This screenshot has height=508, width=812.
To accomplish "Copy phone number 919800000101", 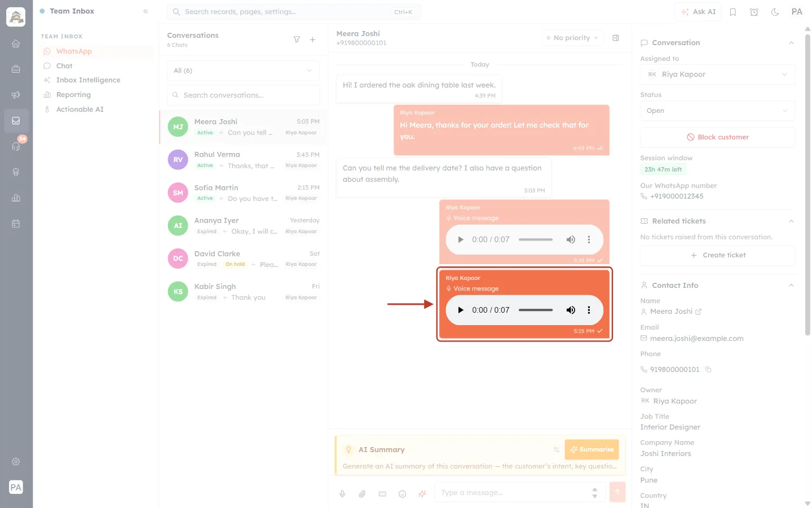I will tap(708, 370).
